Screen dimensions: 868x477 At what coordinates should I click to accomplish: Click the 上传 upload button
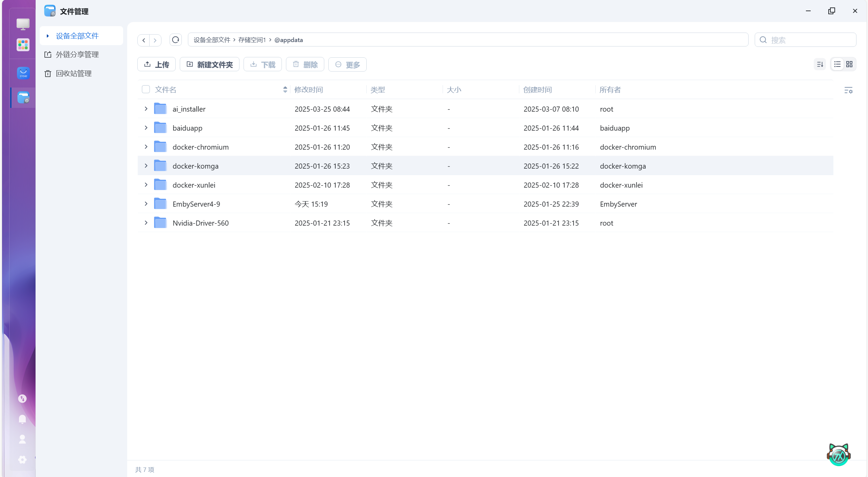(x=156, y=64)
